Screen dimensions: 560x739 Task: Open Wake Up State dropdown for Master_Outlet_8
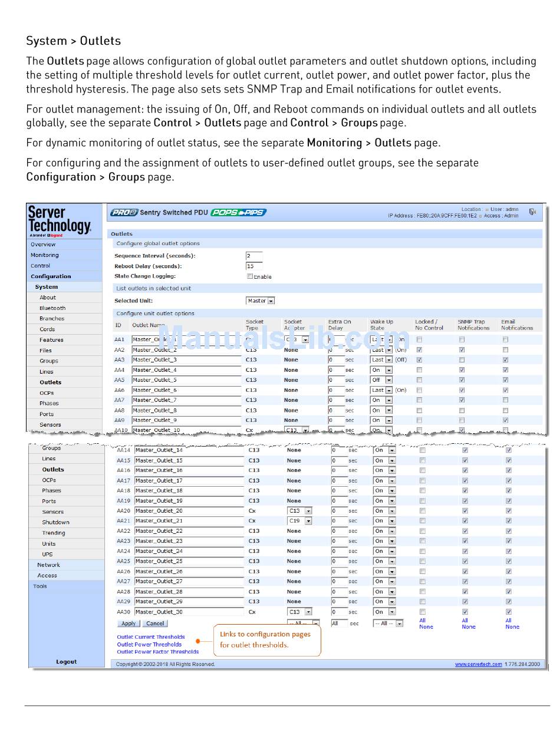(381, 410)
